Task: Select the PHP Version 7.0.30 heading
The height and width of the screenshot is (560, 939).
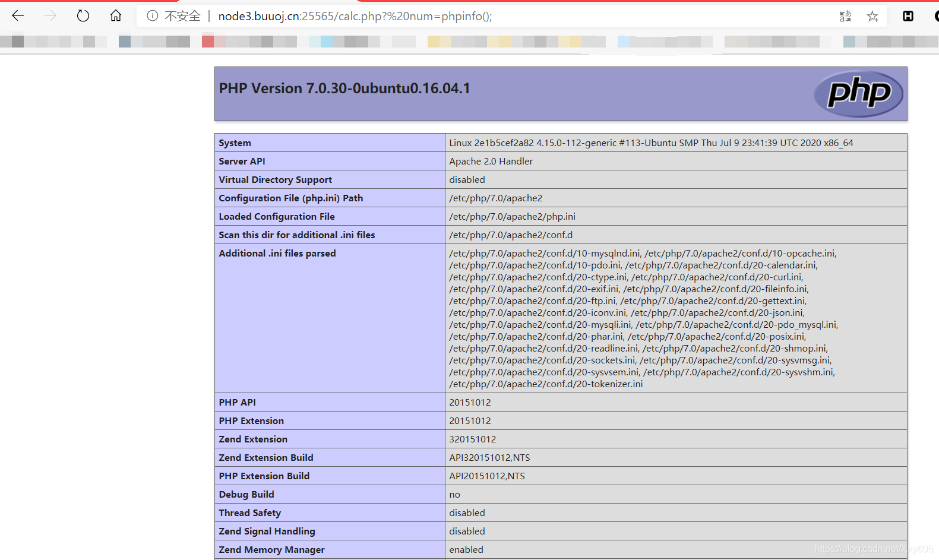Action: tap(344, 88)
